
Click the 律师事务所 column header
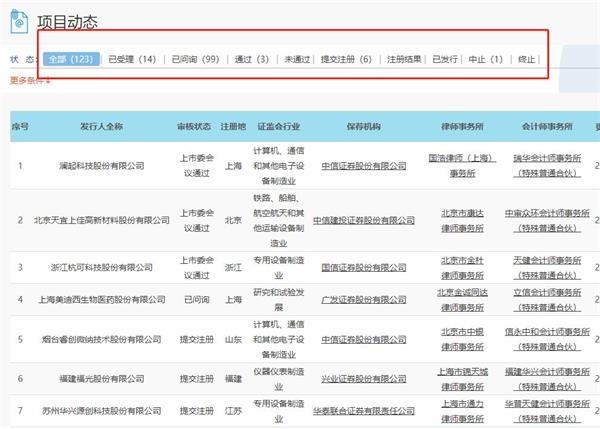point(462,127)
